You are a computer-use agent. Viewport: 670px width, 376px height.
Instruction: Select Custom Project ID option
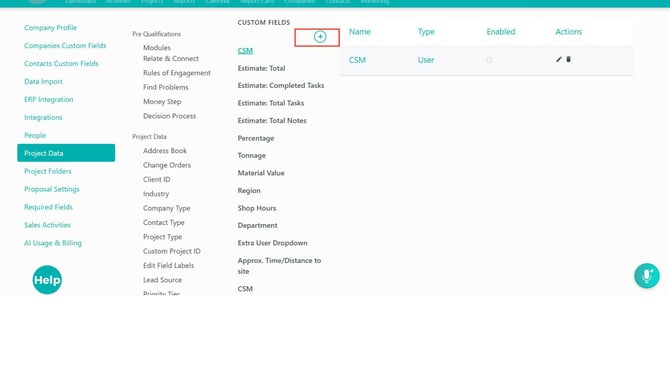click(x=171, y=251)
